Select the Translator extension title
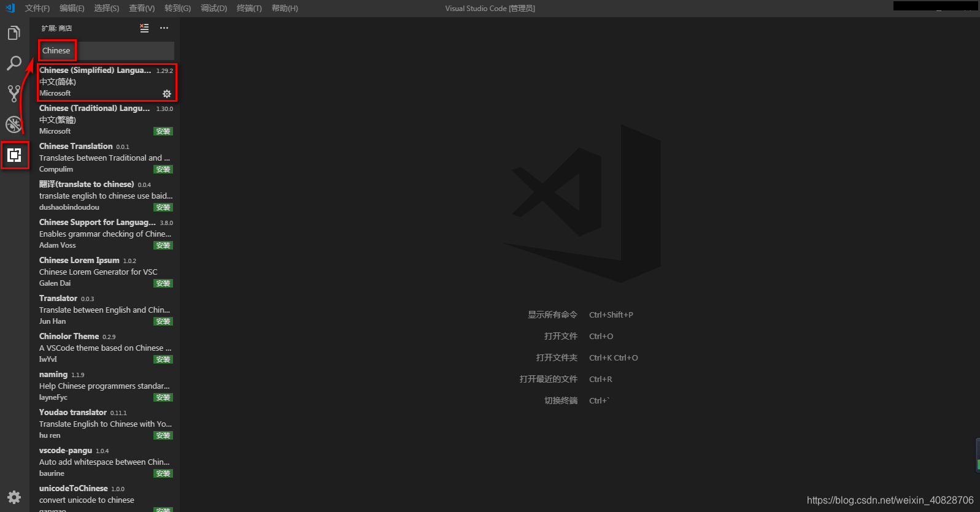Viewport: 980px width, 512px height. coord(58,299)
